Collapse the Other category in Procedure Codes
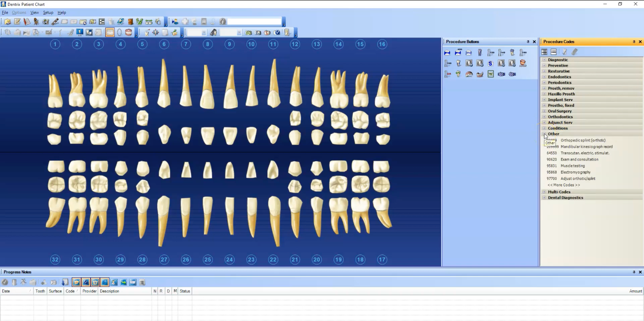Image resolution: width=644 pixels, height=321 pixels. click(x=544, y=134)
